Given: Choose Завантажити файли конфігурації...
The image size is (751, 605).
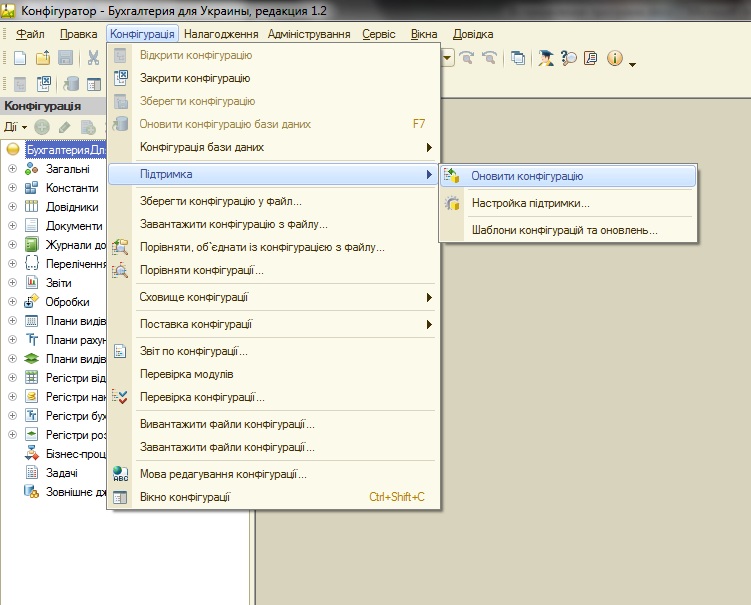Looking at the screenshot, I should point(273,447).
